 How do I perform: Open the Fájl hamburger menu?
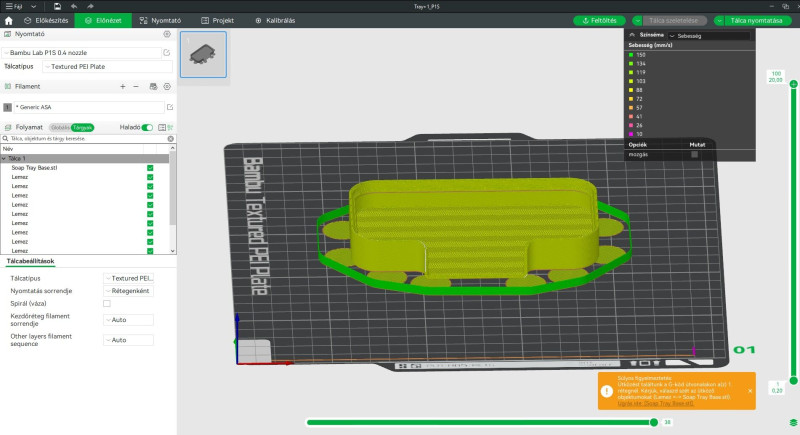tap(14, 6)
